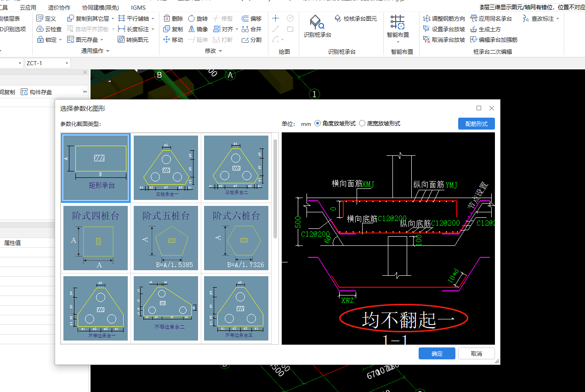Select the 矩形承台 section thumbnail

96,168
